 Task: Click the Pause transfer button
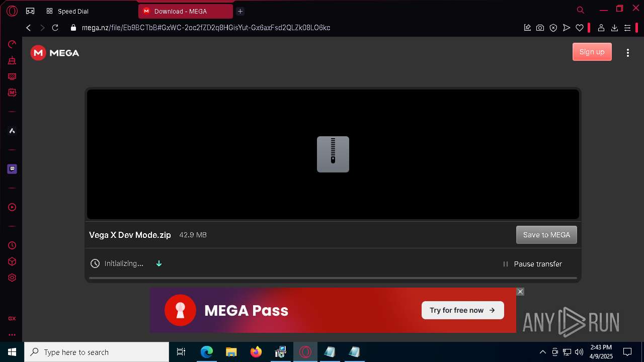coord(532,264)
